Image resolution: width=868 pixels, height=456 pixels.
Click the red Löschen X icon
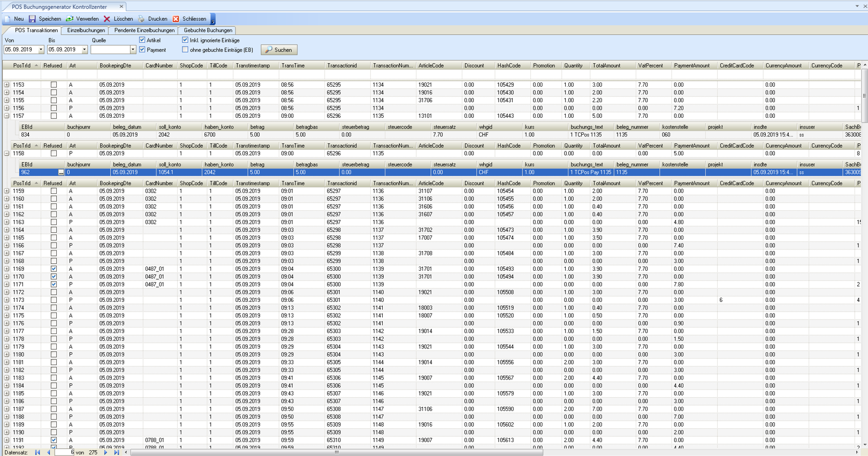tap(107, 19)
